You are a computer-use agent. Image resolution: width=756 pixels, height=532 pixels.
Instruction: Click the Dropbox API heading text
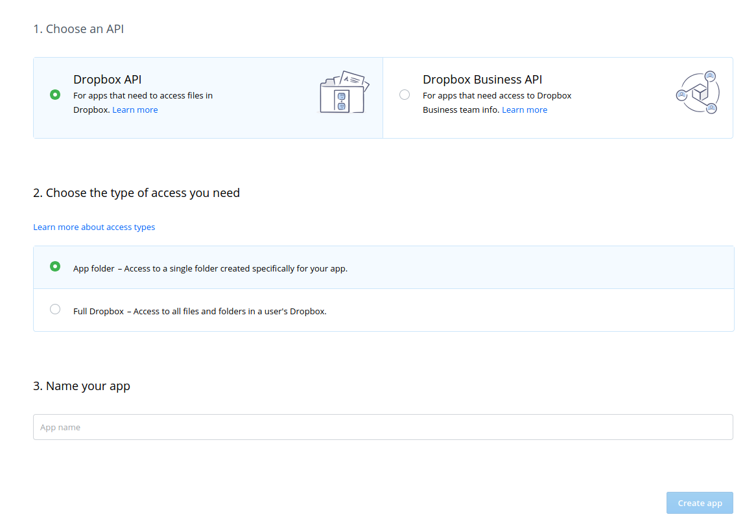(108, 80)
